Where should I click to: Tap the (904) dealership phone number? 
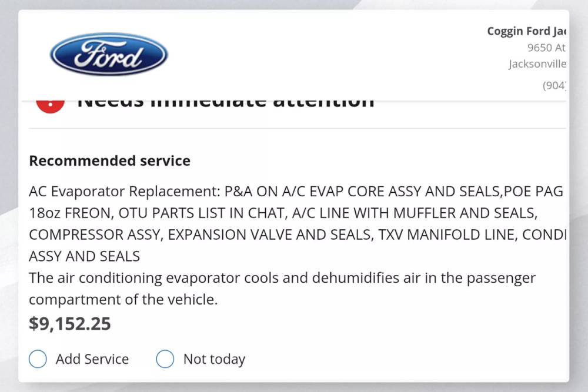tap(554, 85)
